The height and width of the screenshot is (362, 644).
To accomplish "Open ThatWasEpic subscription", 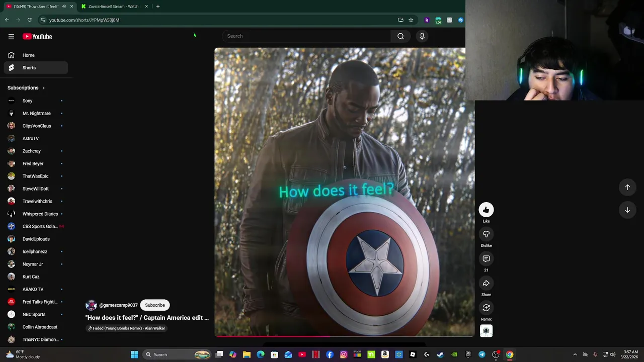I will [35, 176].
